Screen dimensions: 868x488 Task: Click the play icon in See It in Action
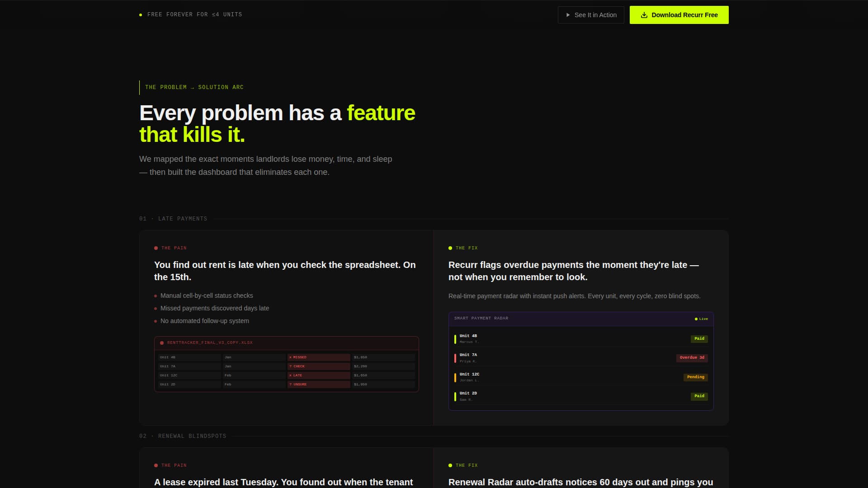click(x=568, y=15)
